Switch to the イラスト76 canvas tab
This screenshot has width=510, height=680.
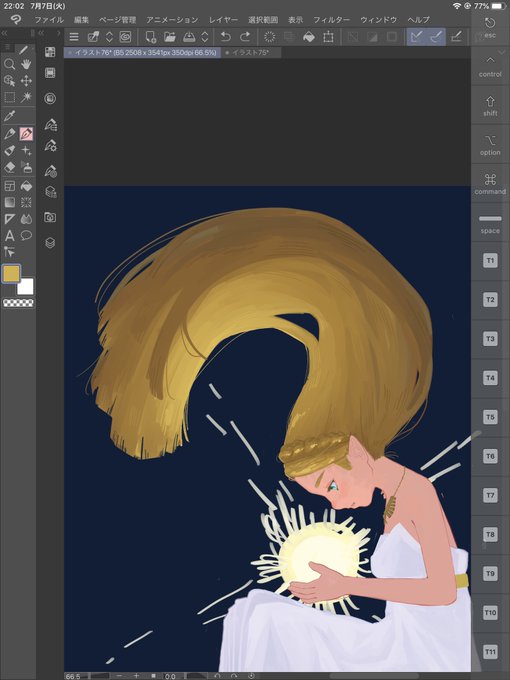[x=142, y=52]
